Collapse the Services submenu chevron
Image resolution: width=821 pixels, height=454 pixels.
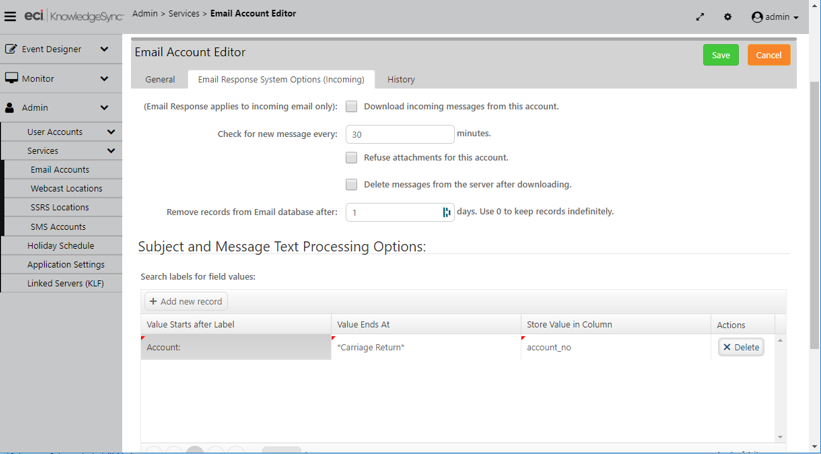111,151
